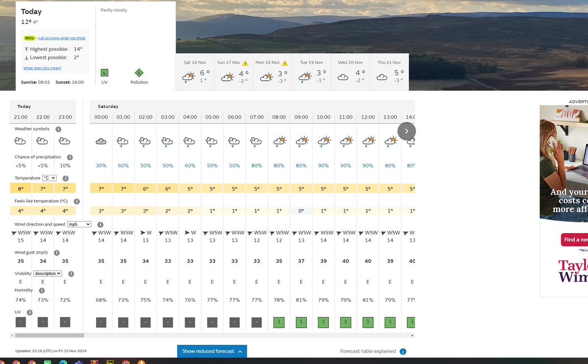The width and height of the screenshot is (588, 364).
Task: Select the Sat 16 Nov day tab
Action: [x=196, y=72]
